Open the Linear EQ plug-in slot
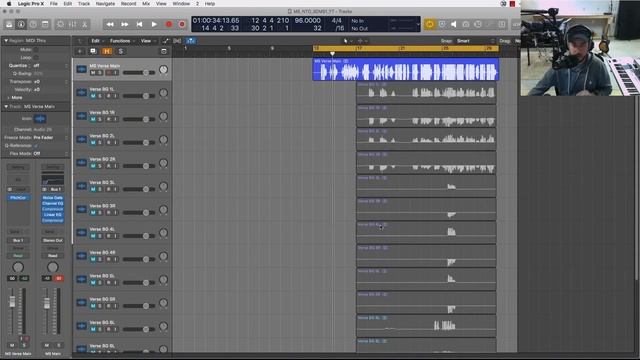This screenshot has height=360, width=640. coord(53,215)
